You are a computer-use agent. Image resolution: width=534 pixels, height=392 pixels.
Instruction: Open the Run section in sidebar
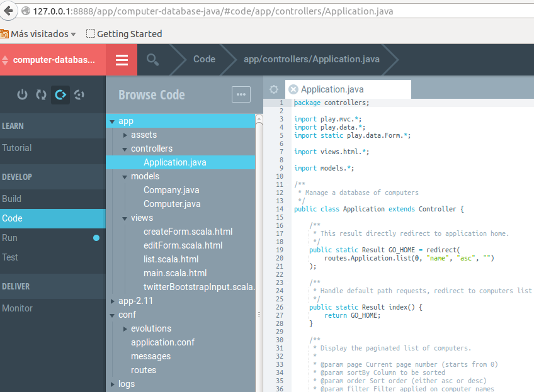tap(53, 238)
